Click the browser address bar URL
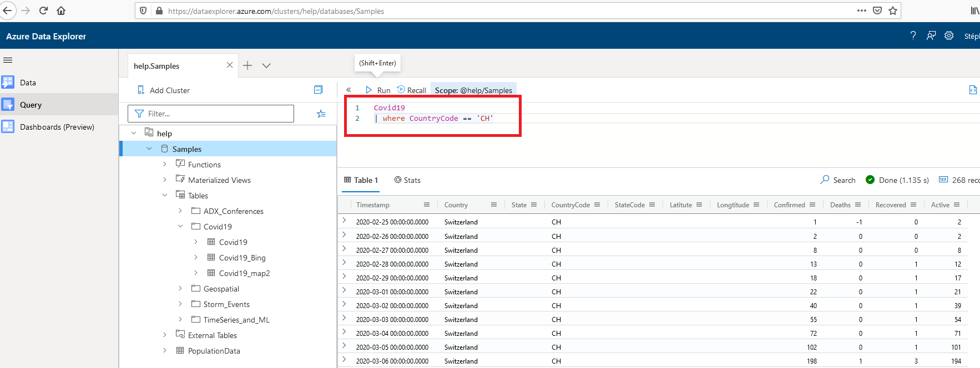The width and height of the screenshot is (980, 368). click(x=276, y=11)
